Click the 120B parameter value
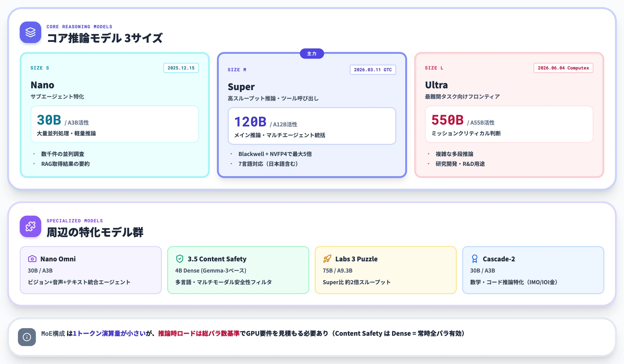Viewport: 624px width, 364px height. coord(250,121)
